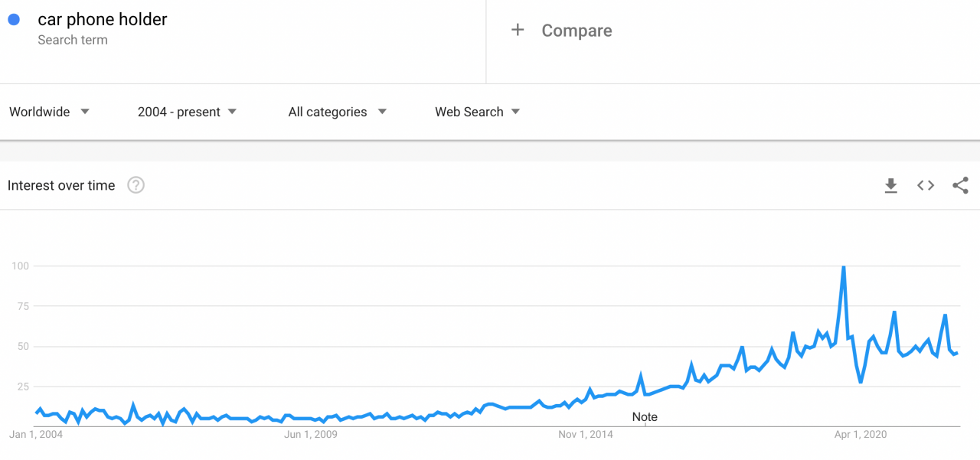The image size is (980, 460).
Task: Click the arrow next to Web Search
Action: tap(515, 112)
